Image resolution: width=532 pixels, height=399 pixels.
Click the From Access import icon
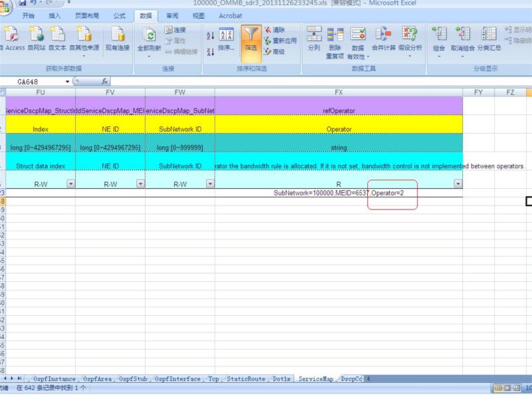tap(12, 39)
